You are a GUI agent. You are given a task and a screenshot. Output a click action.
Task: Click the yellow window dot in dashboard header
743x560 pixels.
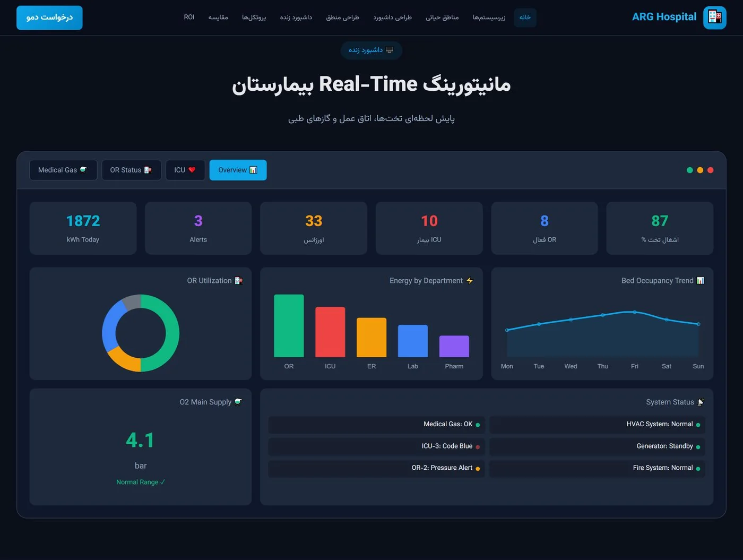pyautogui.click(x=700, y=170)
